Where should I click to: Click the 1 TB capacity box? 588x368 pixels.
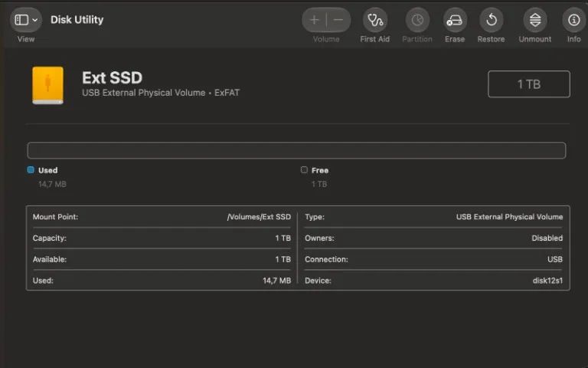[529, 84]
